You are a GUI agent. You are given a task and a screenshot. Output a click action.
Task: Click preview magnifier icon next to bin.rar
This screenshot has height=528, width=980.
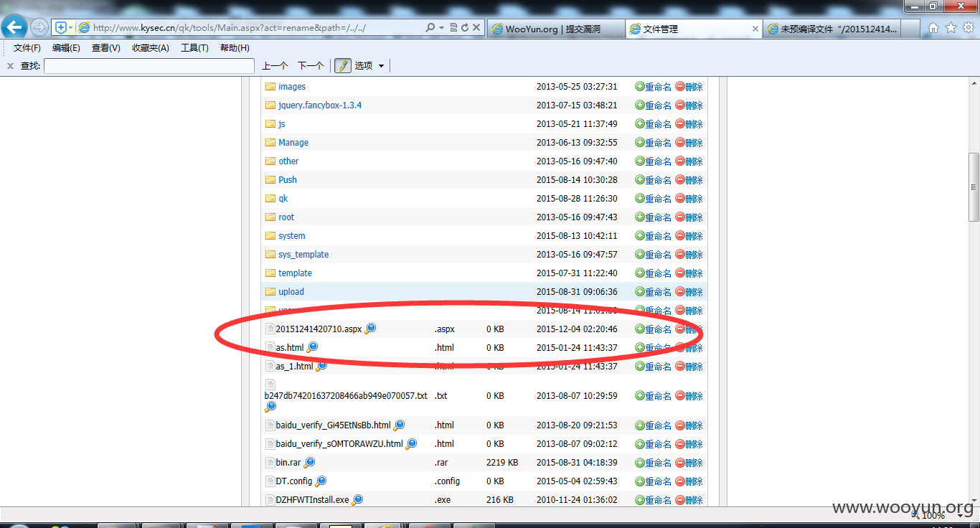(x=309, y=462)
